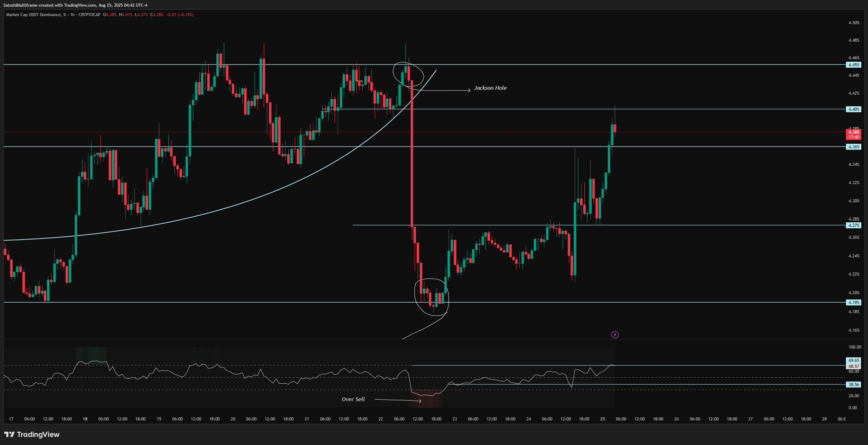The image size is (868, 445).
Task: Click date label 22 on time axis
Action: (381, 419)
